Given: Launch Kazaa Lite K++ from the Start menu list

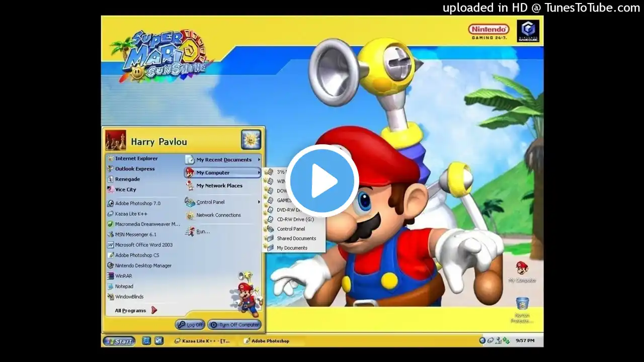Looking at the screenshot, I should tap(127, 214).
